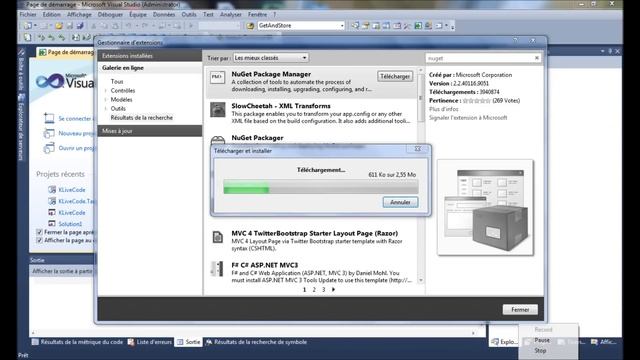Expand the Mises à jour section
The height and width of the screenshot is (360, 640).
[149, 131]
